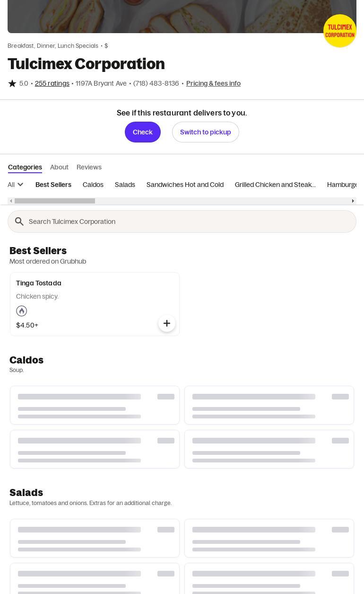Image resolution: width=364 pixels, height=594 pixels.
Task: Click Switch to pickup button
Action: tap(205, 132)
